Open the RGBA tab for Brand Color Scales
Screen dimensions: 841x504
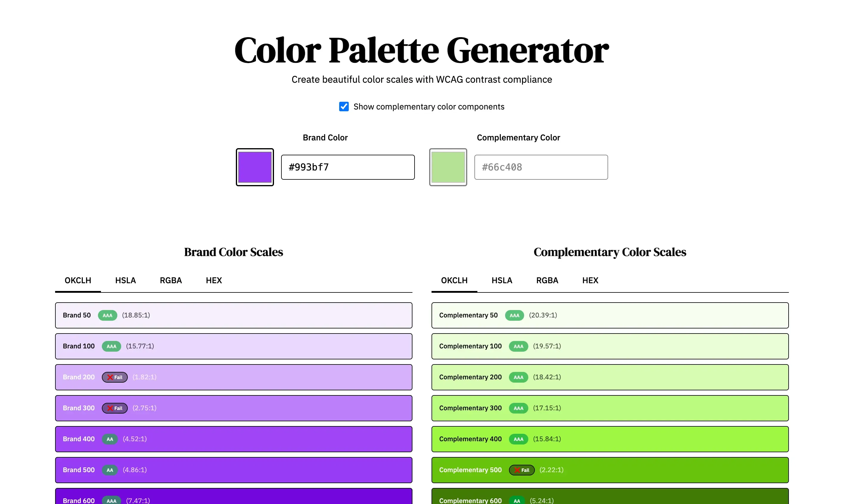point(171,280)
